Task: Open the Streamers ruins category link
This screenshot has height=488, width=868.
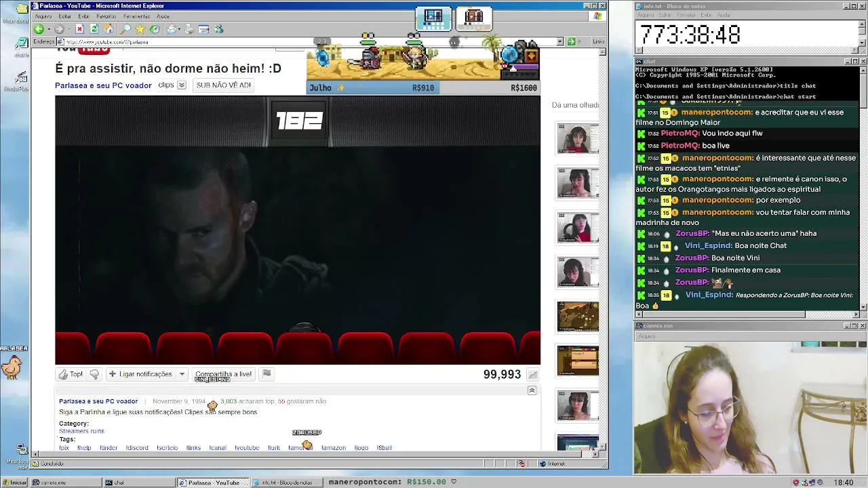Action: (x=81, y=431)
